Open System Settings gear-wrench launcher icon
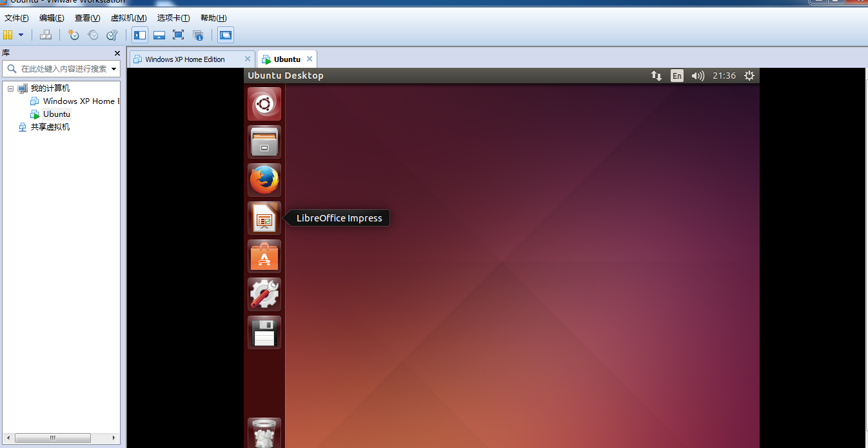 (x=264, y=294)
